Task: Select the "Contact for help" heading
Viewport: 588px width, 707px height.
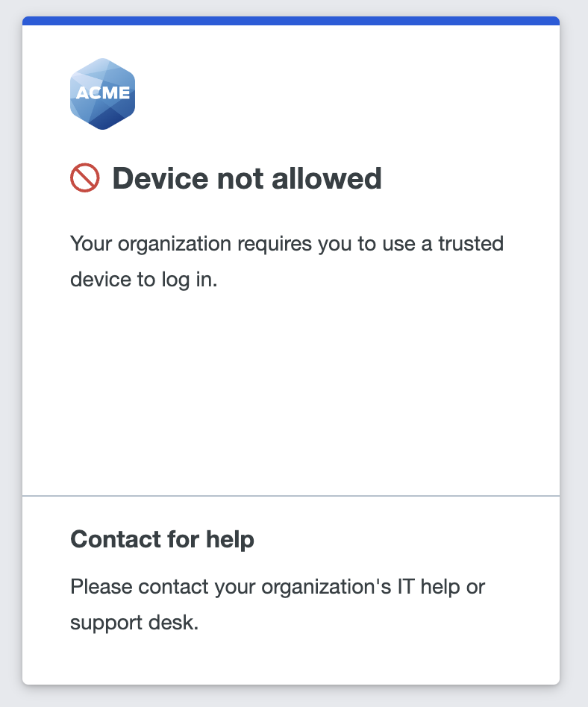Action: (162, 539)
